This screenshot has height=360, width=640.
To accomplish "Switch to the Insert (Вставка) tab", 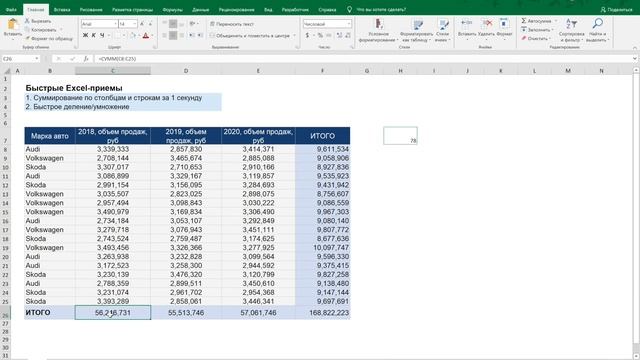I will pos(62,9).
